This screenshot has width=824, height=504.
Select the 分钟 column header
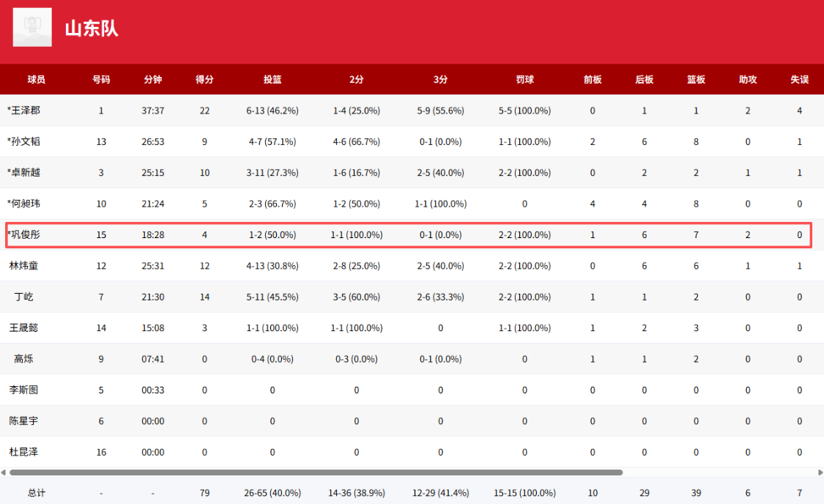pyautogui.click(x=153, y=79)
